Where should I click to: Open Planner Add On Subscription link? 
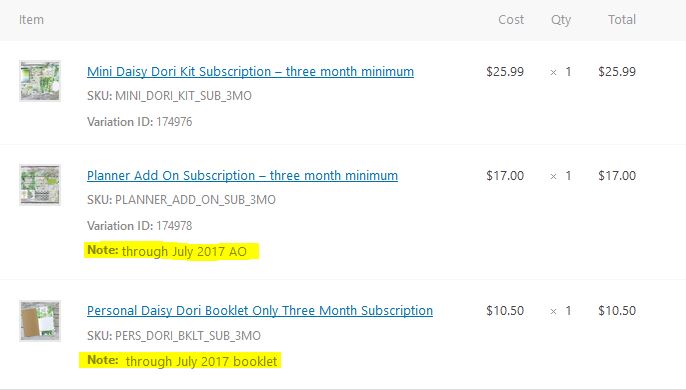[242, 176]
